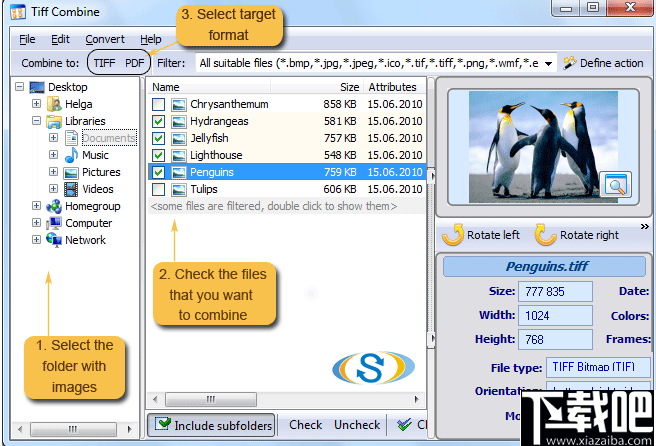Viewport: 656px width, 446px height.
Task: Click the folder tree scroll right arrow
Action: 130,429
